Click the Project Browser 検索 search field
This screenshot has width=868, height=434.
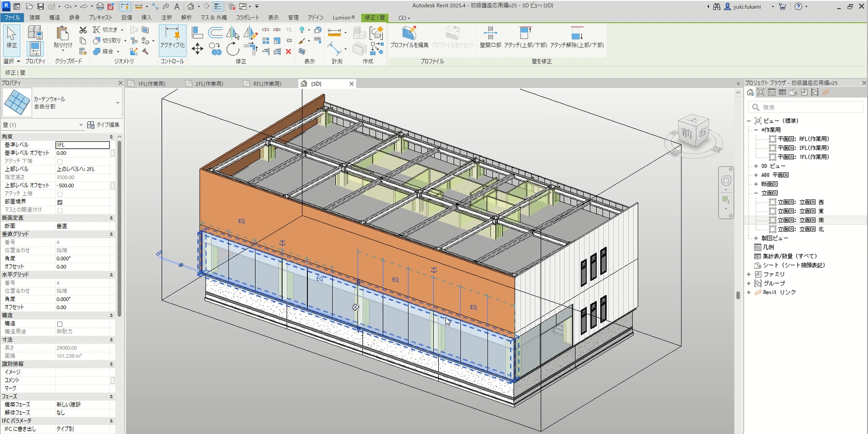pos(806,107)
